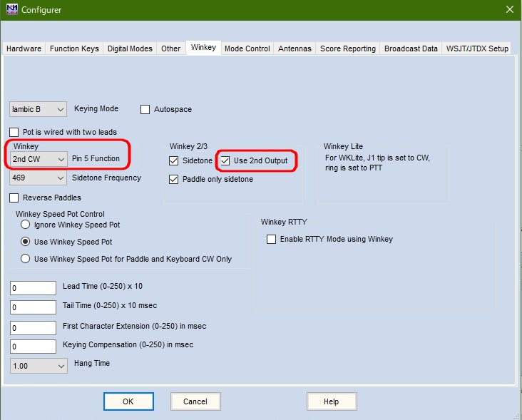The image size is (522, 420).
Task: Switch to the Hardware tab
Action: [x=24, y=48]
